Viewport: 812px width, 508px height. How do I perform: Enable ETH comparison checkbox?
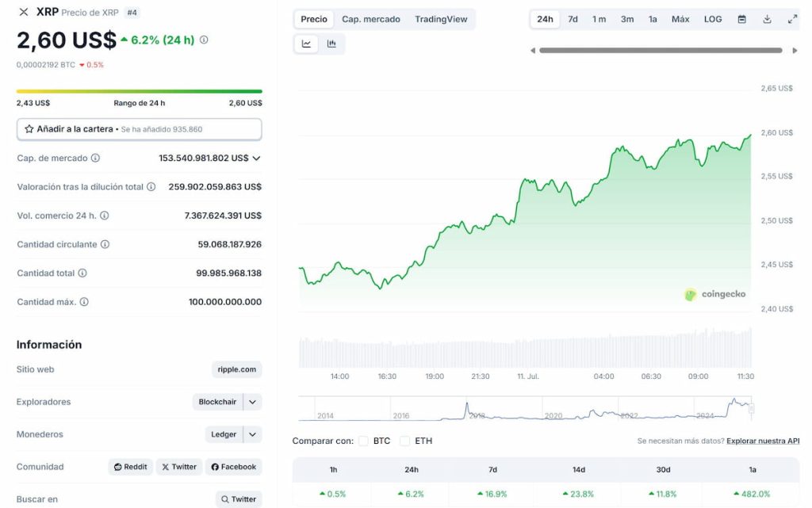404,441
